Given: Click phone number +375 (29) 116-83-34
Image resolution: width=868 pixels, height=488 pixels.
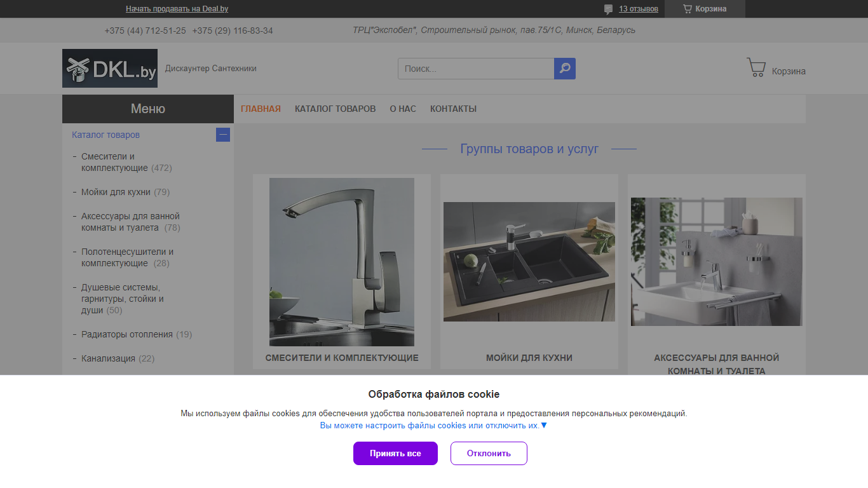Looking at the screenshot, I should (x=233, y=30).
